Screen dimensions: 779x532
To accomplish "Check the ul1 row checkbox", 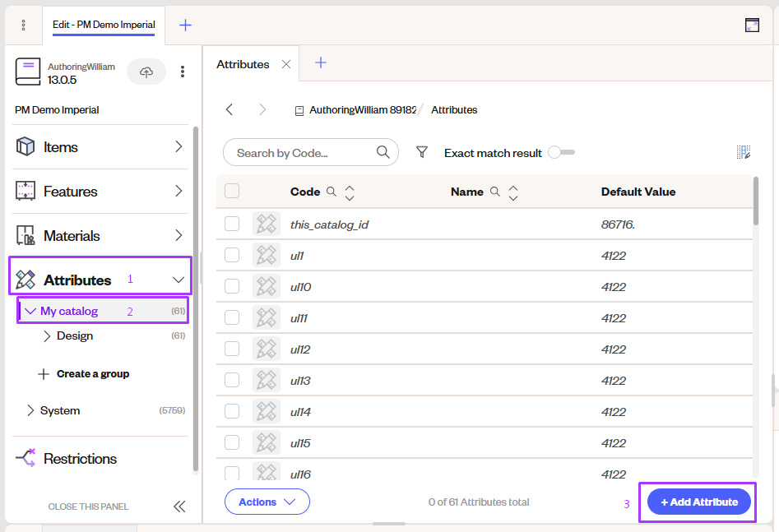I will tap(232, 255).
